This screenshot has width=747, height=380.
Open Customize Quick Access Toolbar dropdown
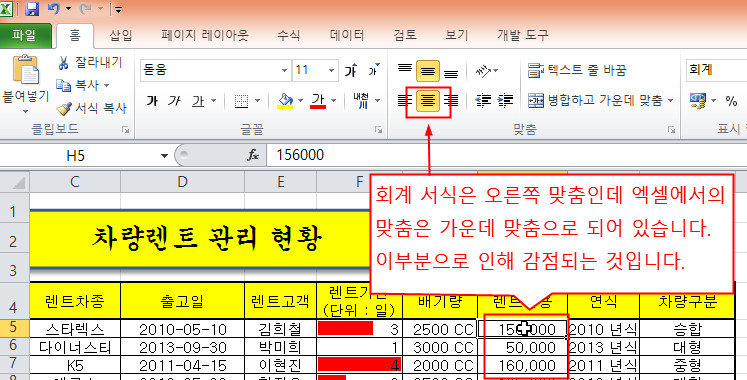118,9
